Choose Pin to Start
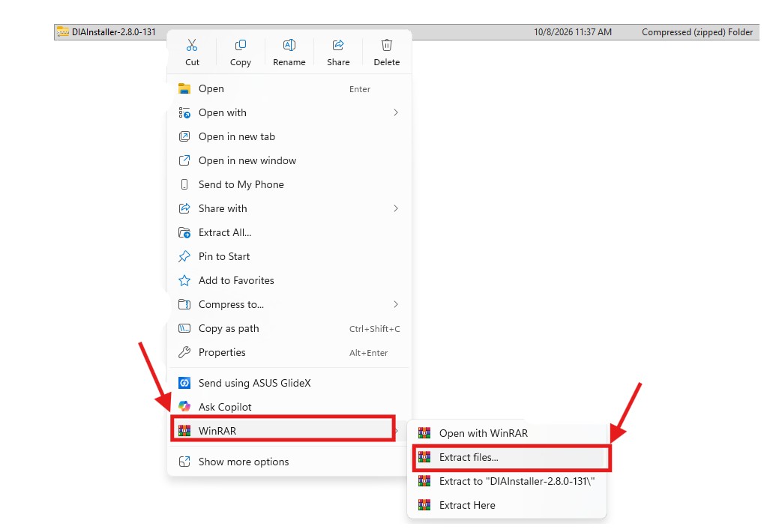The width and height of the screenshot is (764, 532). tap(289, 256)
